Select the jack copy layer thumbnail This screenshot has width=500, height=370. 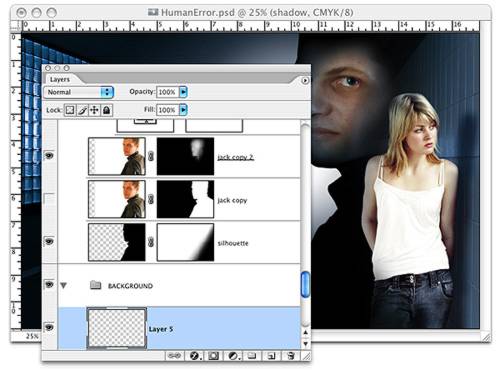click(x=117, y=199)
